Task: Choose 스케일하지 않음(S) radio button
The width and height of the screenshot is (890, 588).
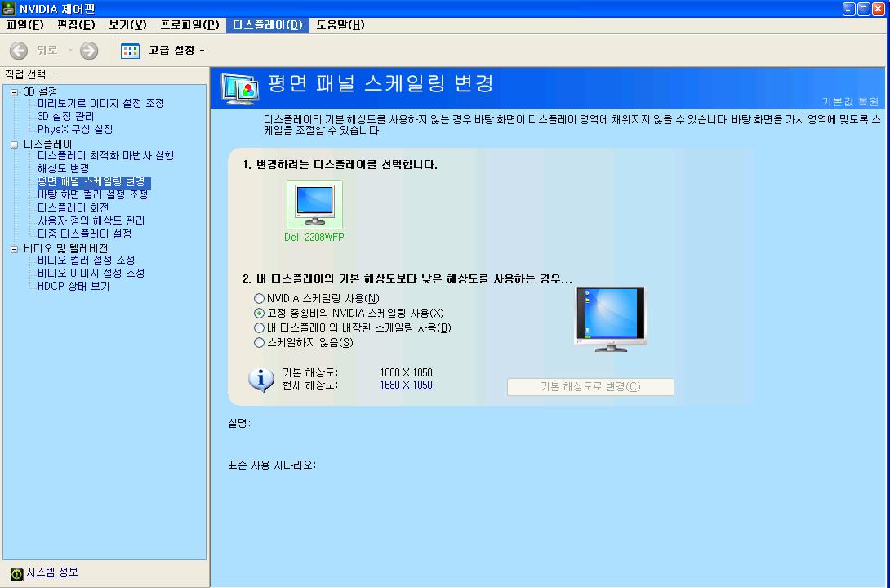Action: coord(260,343)
